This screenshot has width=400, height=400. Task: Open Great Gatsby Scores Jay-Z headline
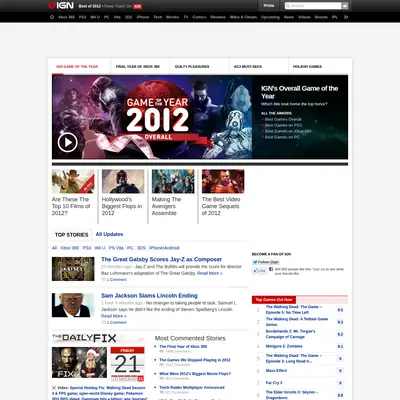tap(161, 259)
